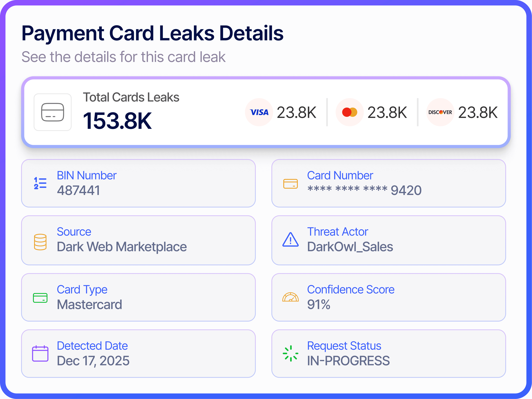Click the Mastercard logo badge

[x=349, y=112]
